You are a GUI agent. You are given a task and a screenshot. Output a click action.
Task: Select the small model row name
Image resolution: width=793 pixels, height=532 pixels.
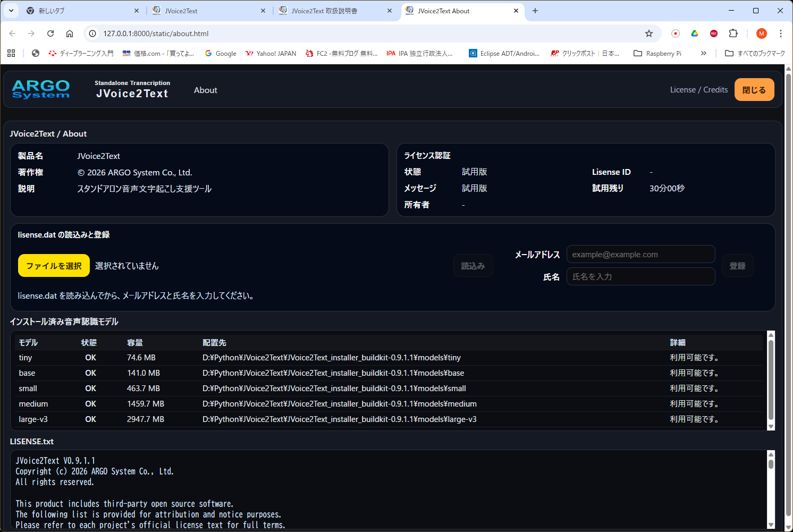[x=28, y=389]
